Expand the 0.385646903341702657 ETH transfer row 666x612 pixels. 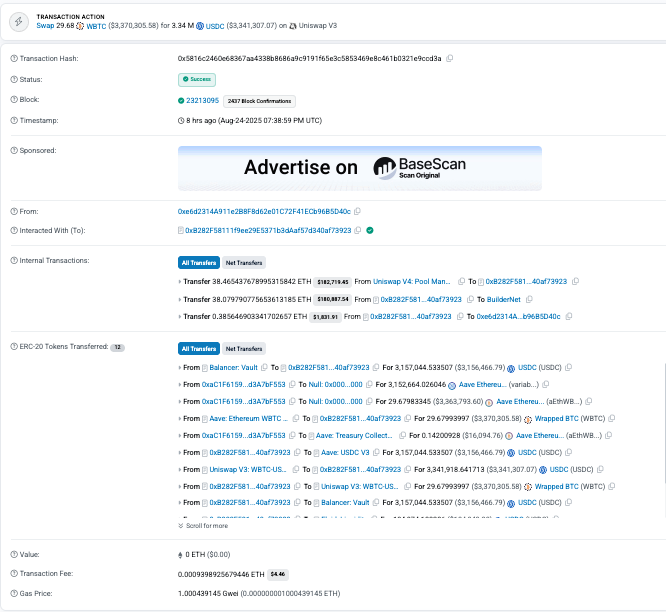pyautogui.click(x=180, y=316)
